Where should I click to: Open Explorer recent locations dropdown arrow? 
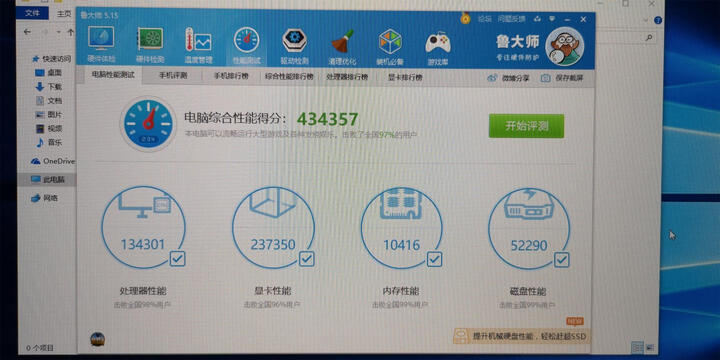pos(58,32)
